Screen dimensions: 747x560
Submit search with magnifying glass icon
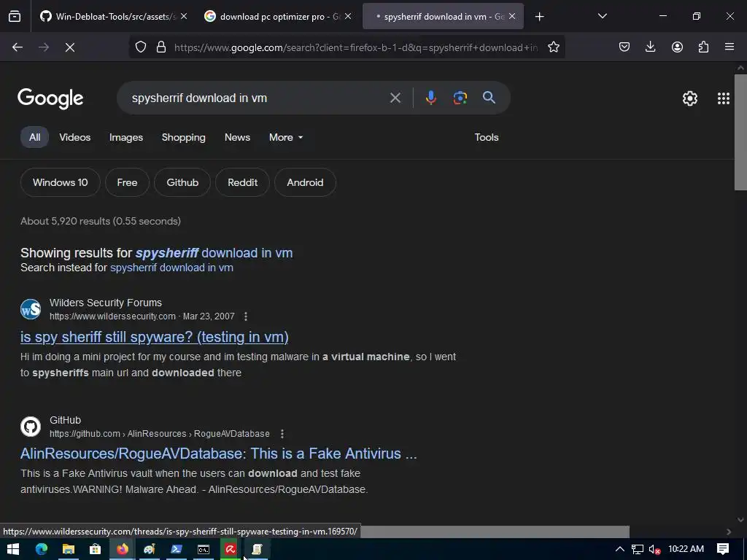(489, 98)
